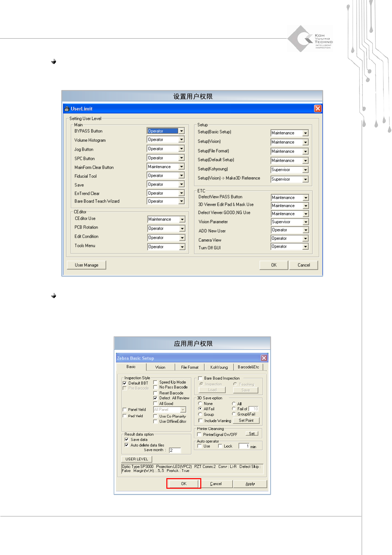Enable Auto operator Lock checkbox
Screen dimensions: 392x555
220,446
